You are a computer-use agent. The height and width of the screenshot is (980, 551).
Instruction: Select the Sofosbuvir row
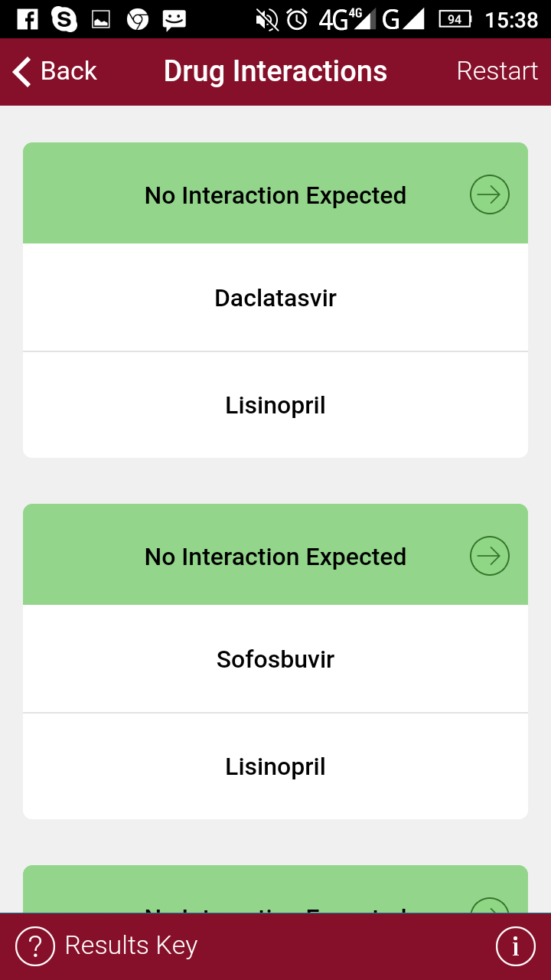tap(275, 659)
